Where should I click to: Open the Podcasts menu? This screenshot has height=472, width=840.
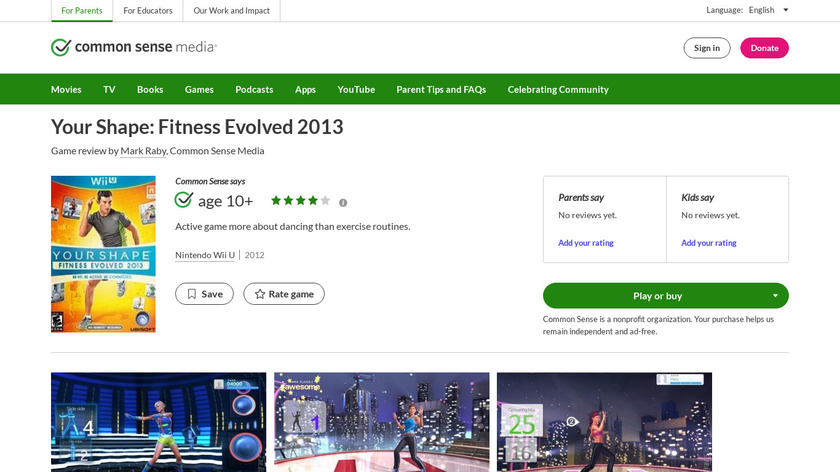click(x=254, y=89)
